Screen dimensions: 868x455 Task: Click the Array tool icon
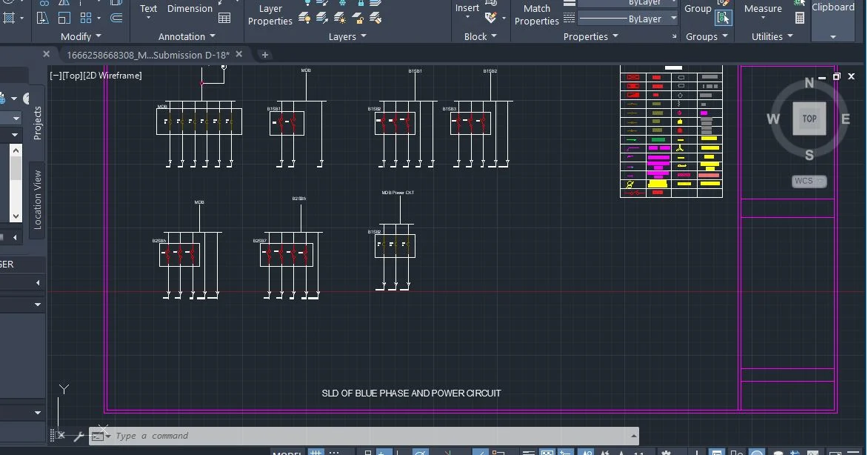[x=86, y=19]
